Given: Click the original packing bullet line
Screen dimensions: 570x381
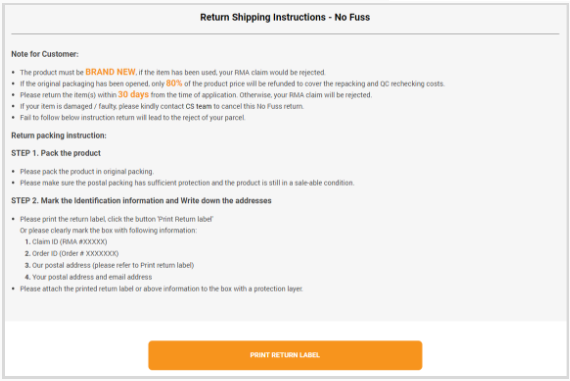Looking at the screenshot, I should [87, 172].
